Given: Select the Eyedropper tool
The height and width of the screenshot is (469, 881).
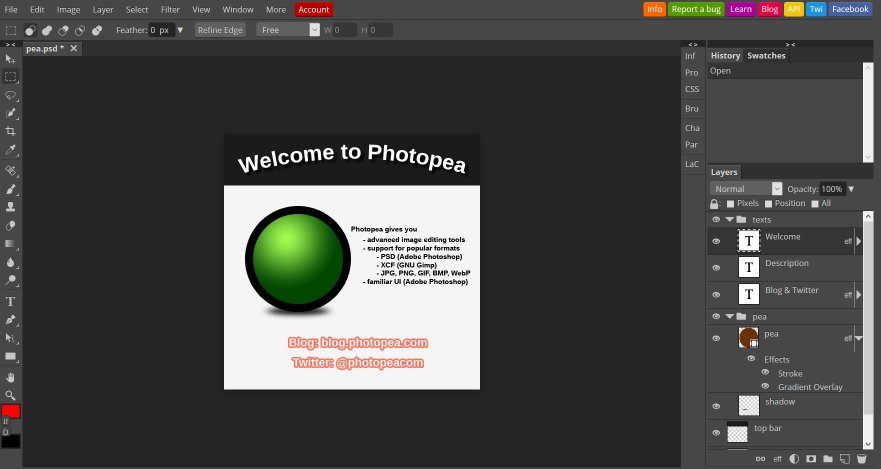Looking at the screenshot, I should pos(10,149).
